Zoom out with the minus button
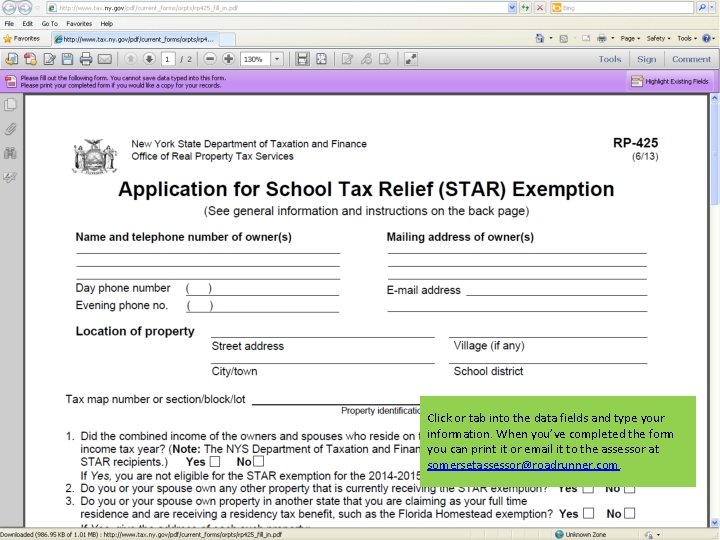720x540 pixels. pyautogui.click(x=210, y=59)
